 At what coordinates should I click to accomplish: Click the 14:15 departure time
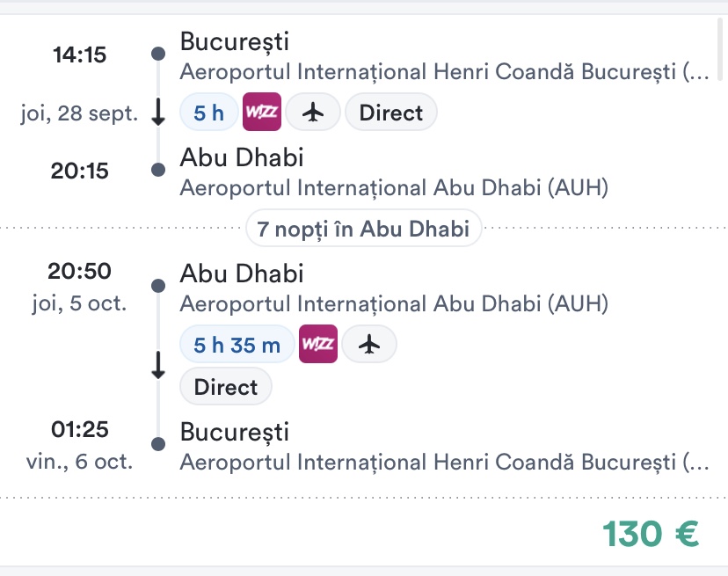(79, 55)
